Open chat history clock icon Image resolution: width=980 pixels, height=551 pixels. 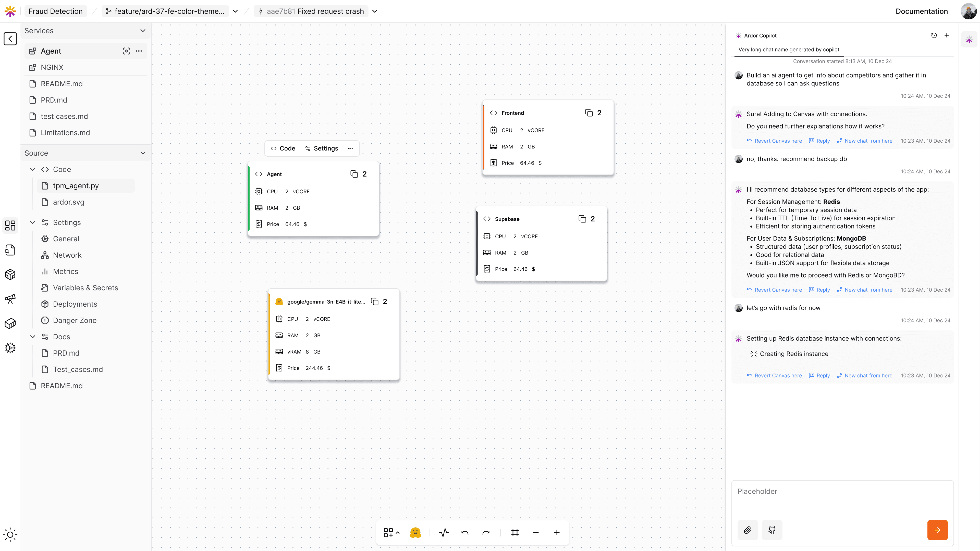point(934,35)
